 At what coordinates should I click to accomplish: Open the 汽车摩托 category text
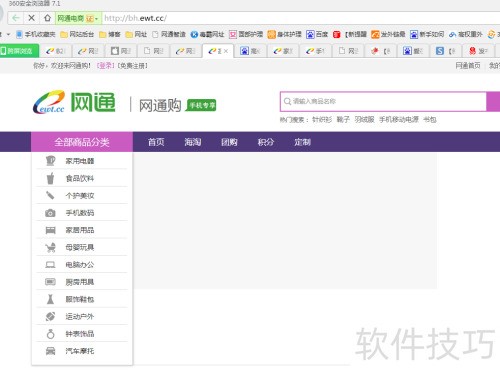80,351
